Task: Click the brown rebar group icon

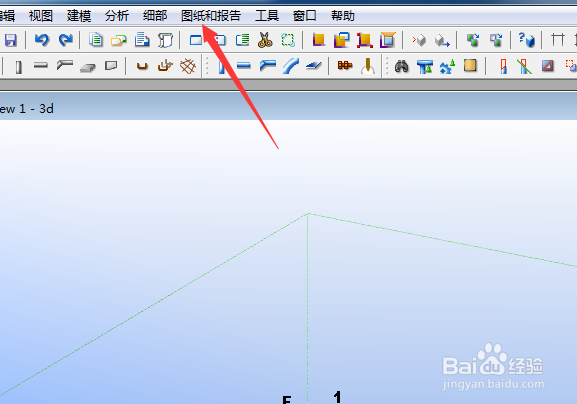Action: click(165, 66)
